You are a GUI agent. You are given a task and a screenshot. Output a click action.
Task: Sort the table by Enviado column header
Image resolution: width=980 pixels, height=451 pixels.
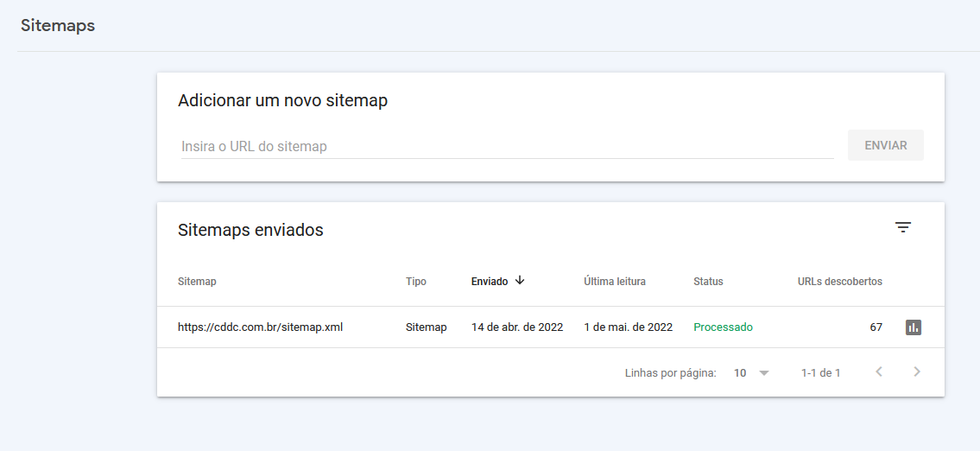[490, 282]
